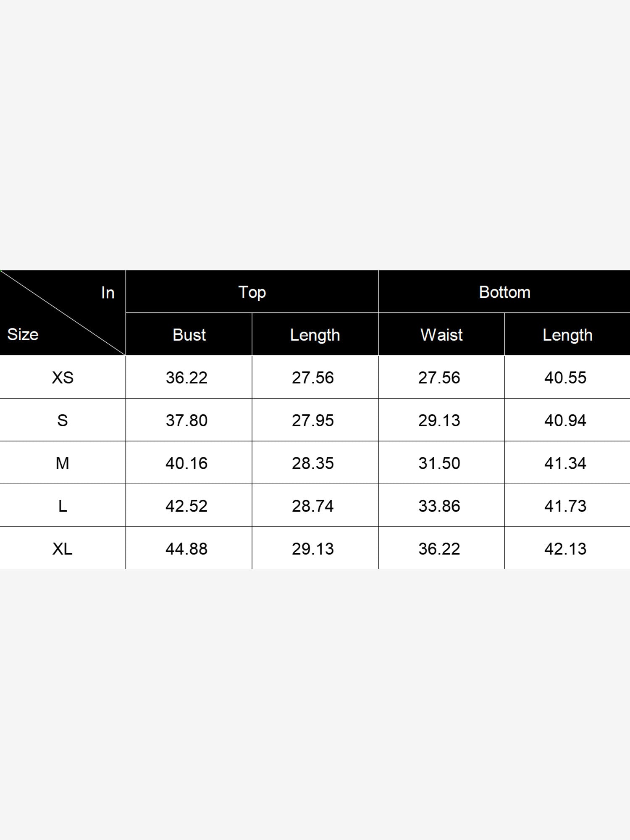Select the L size row label
Viewport: 630px width, 840px height.
point(63,506)
